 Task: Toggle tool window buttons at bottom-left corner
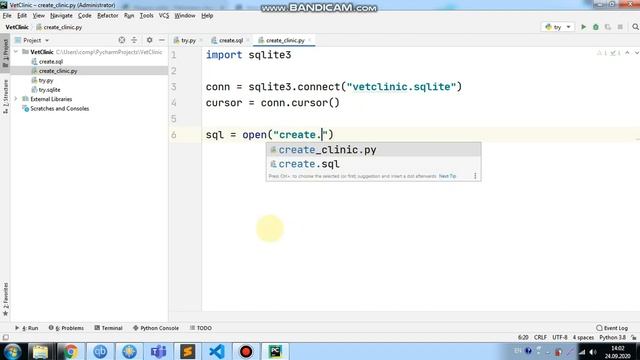(5, 338)
